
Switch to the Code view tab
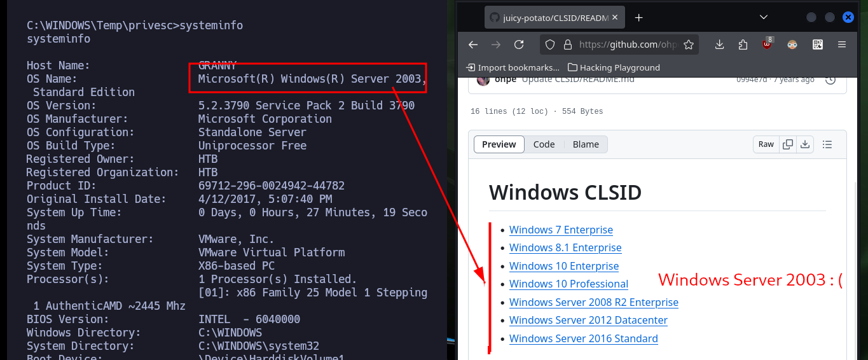[x=544, y=144]
